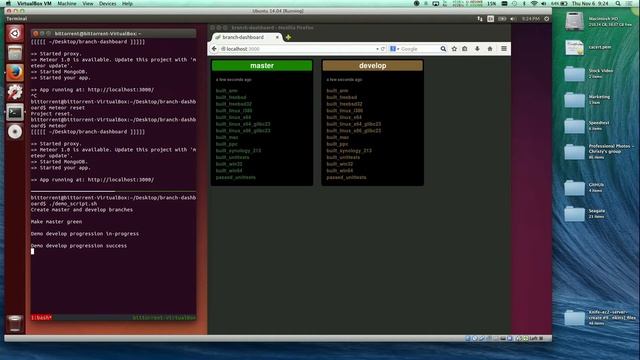Open the Files manager in the Ubuntu launcher
Screen dimensions: 640x360
(15, 53)
